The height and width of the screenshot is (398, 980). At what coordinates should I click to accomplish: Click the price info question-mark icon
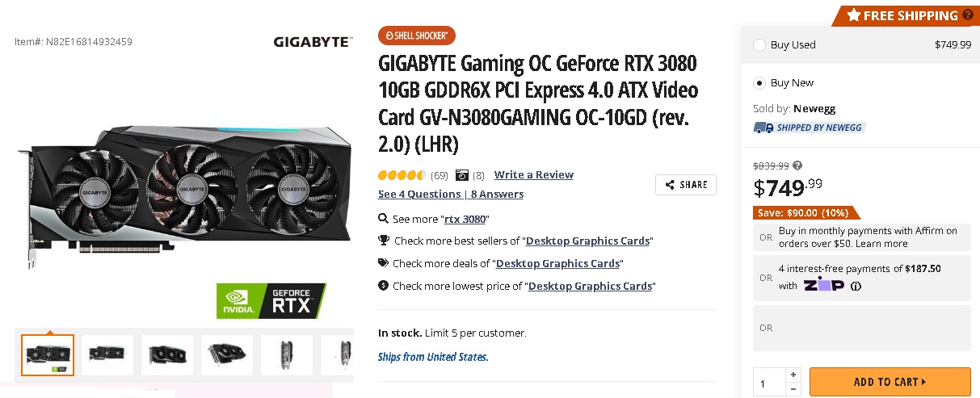pyautogui.click(x=797, y=165)
